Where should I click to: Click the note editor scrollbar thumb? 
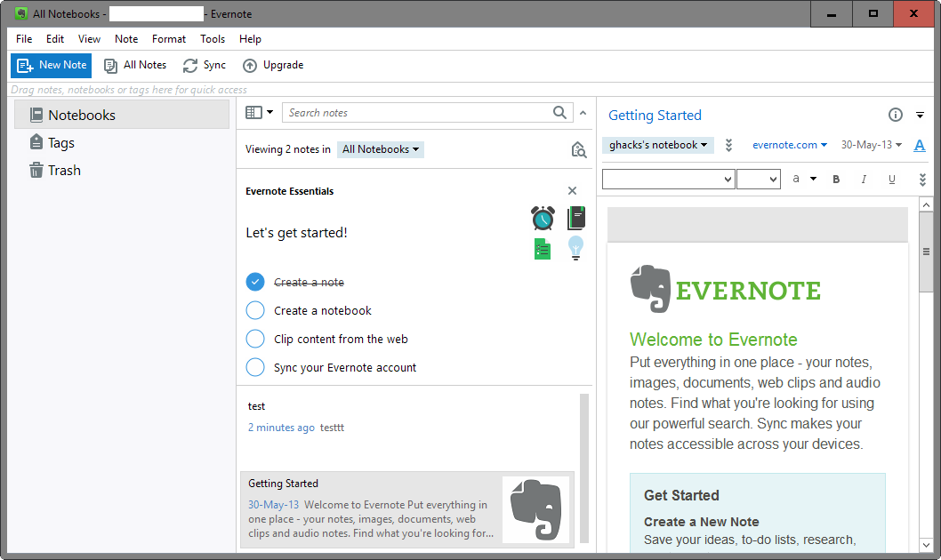926,252
